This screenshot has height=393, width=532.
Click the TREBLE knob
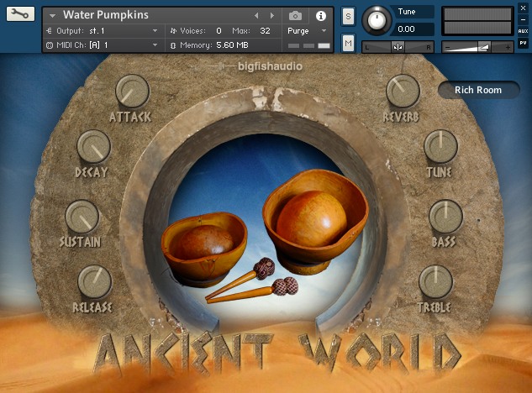[435, 282]
